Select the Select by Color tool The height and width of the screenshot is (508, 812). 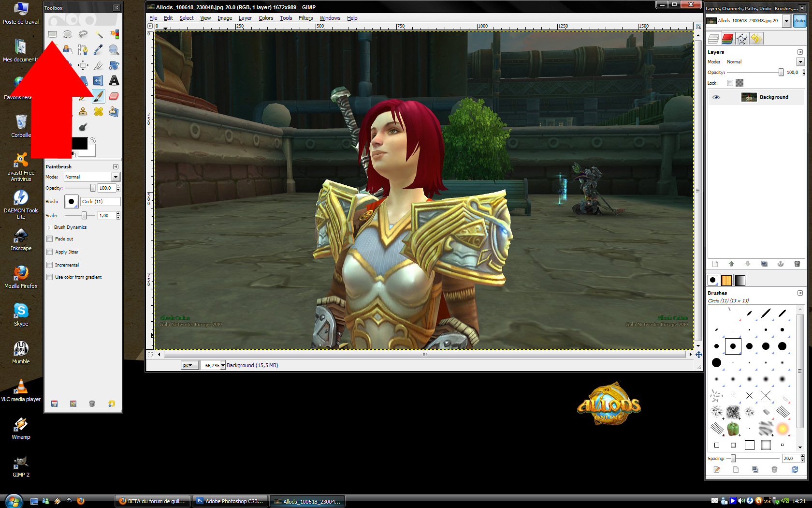(x=114, y=34)
